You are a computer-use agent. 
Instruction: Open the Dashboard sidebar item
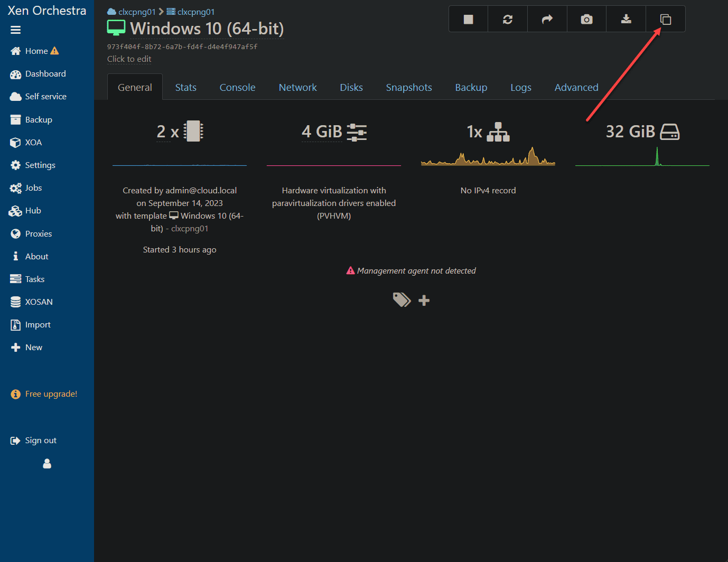pos(38,74)
